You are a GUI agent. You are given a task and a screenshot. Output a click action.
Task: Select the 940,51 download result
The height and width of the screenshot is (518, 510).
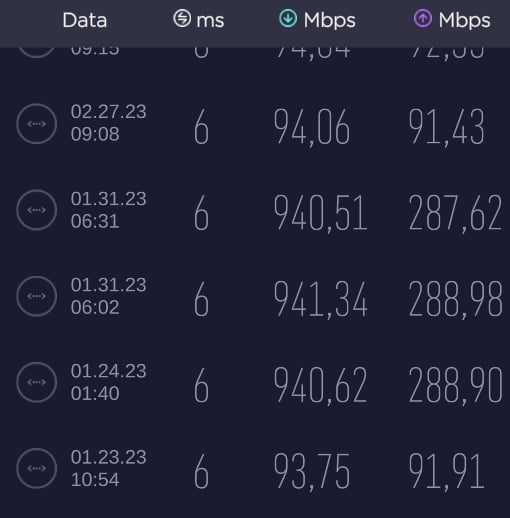[x=320, y=213]
